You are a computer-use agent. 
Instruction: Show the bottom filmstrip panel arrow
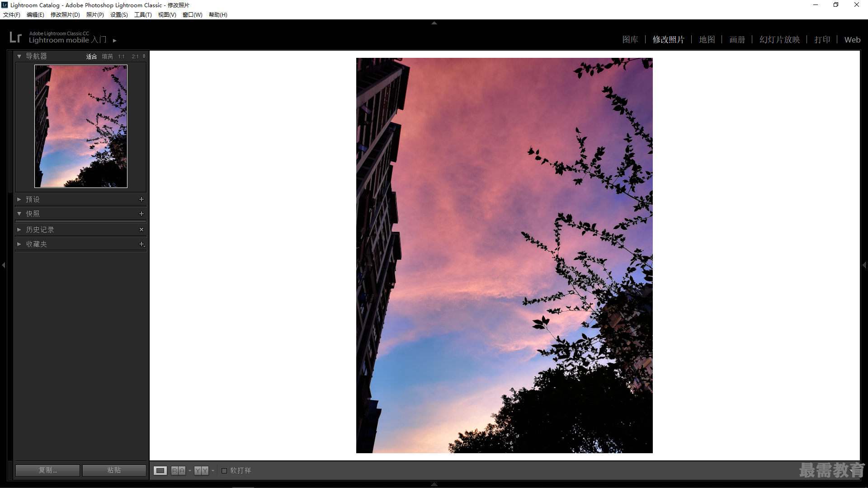[434, 484]
